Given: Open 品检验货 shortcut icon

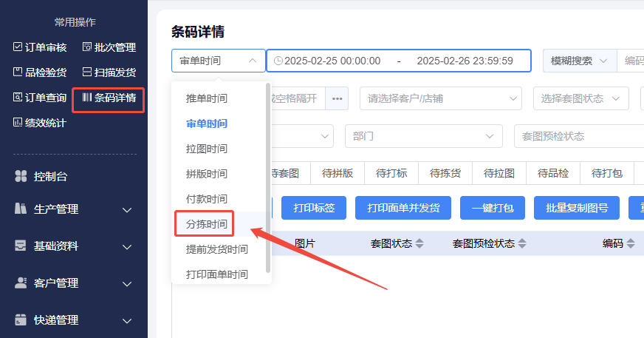Looking at the screenshot, I should point(18,72).
